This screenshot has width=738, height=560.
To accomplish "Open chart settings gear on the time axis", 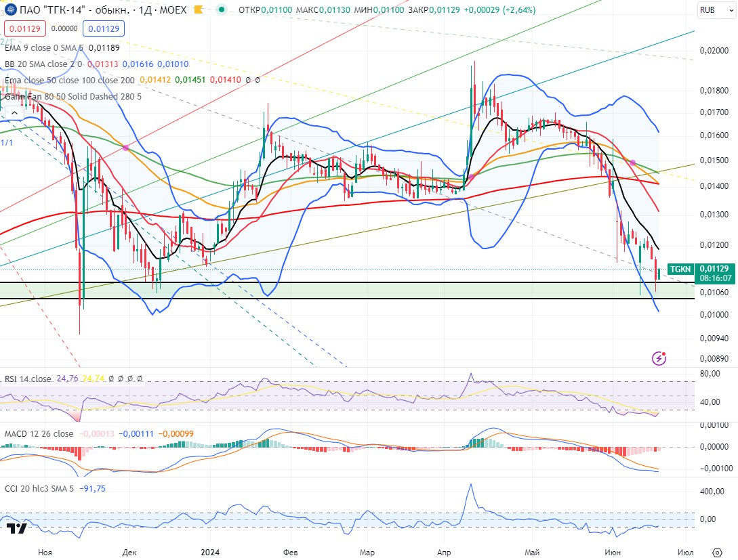I will pyautogui.click(x=717, y=552).
